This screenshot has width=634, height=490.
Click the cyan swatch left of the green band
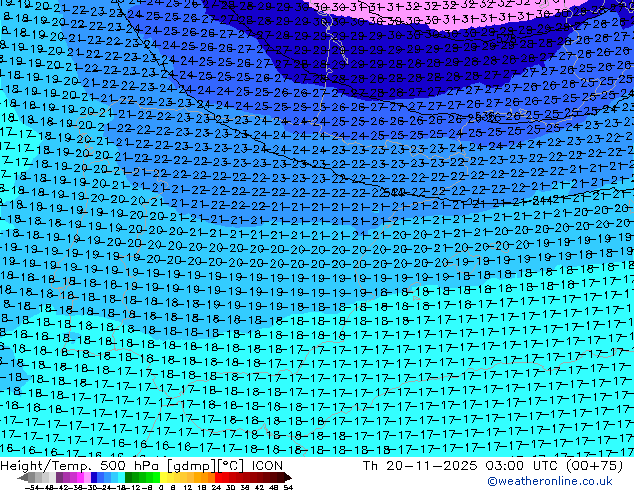coord(121,477)
